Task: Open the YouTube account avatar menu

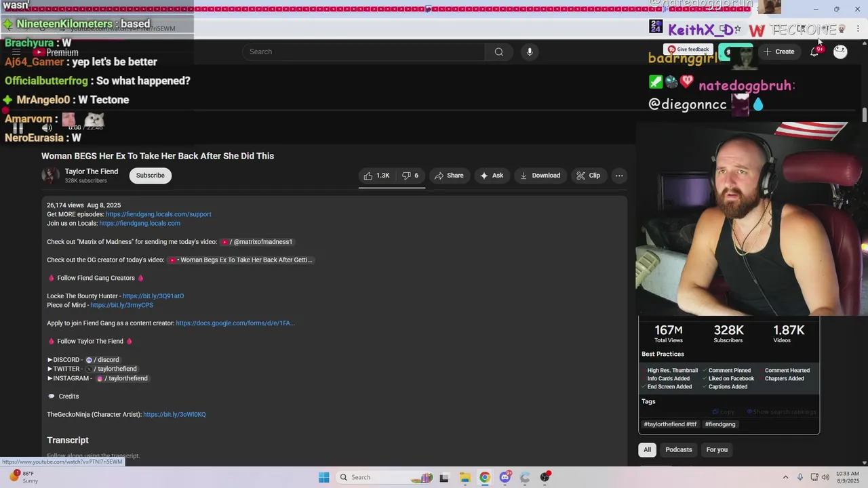Action: coord(840,52)
